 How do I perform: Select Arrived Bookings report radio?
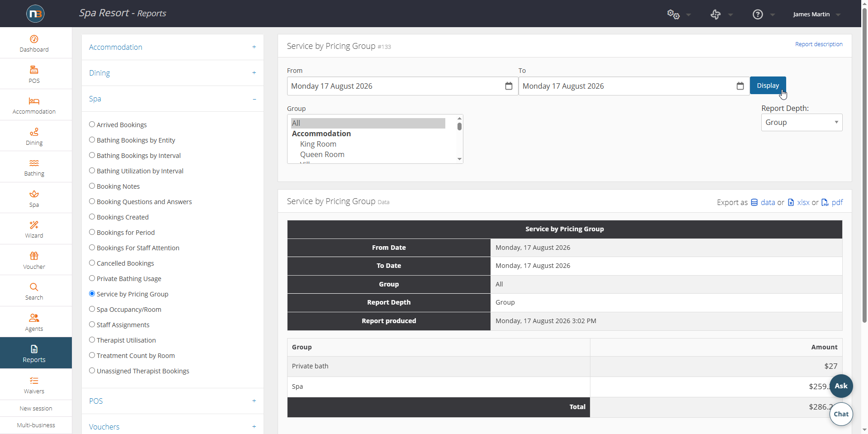pos(92,124)
